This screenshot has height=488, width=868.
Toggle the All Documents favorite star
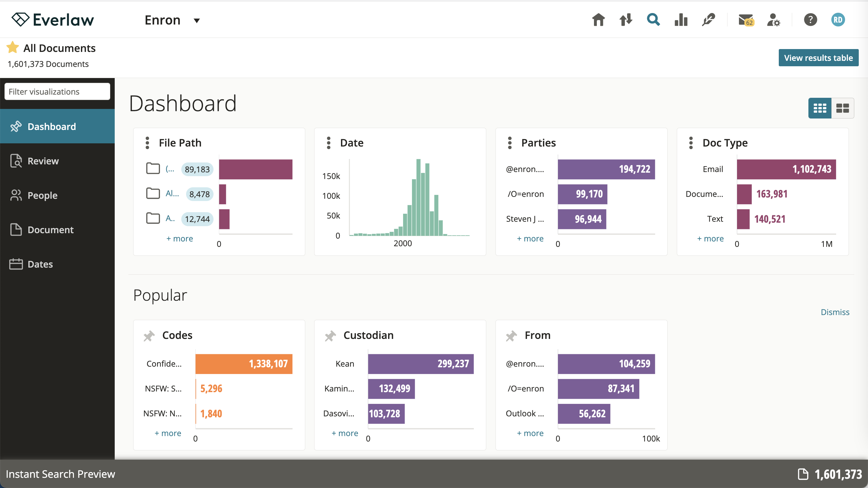(x=12, y=47)
